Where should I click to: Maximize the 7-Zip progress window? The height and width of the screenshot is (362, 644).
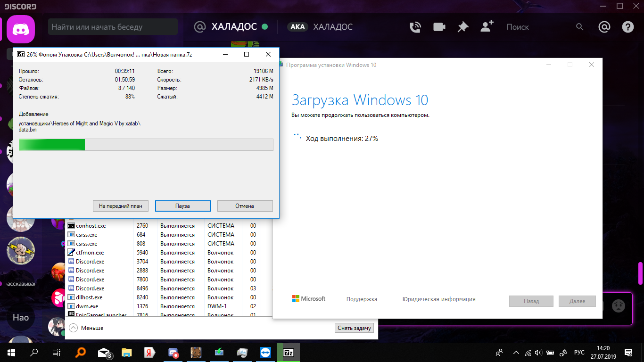[247, 54]
